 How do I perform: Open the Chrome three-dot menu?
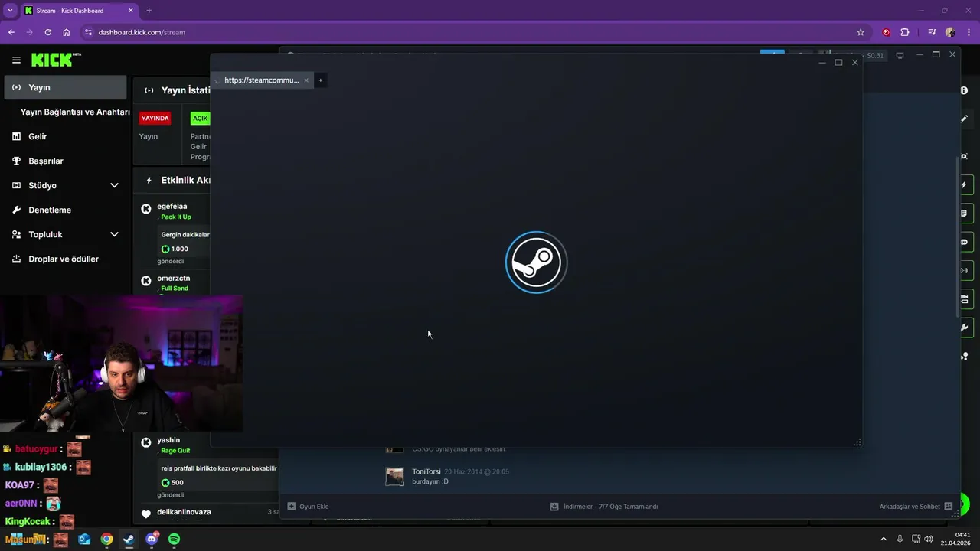969,32
